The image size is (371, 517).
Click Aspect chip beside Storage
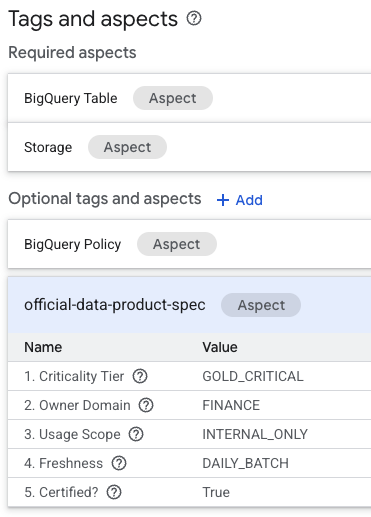pyautogui.click(x=127, y=147)
